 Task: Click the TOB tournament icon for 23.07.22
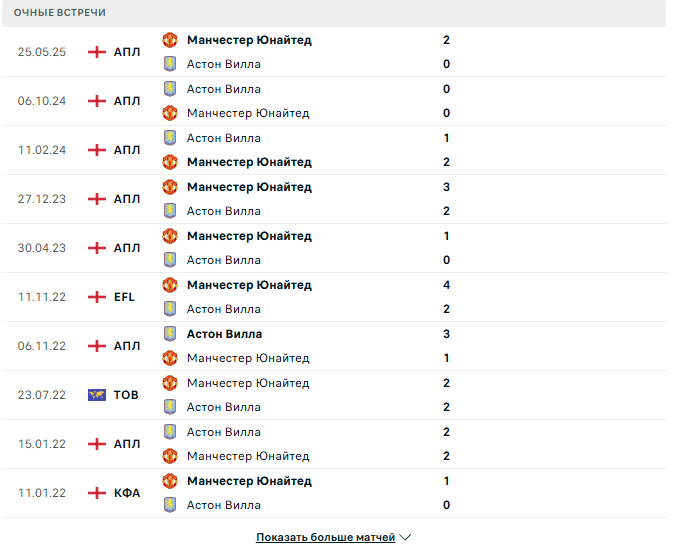97,395
